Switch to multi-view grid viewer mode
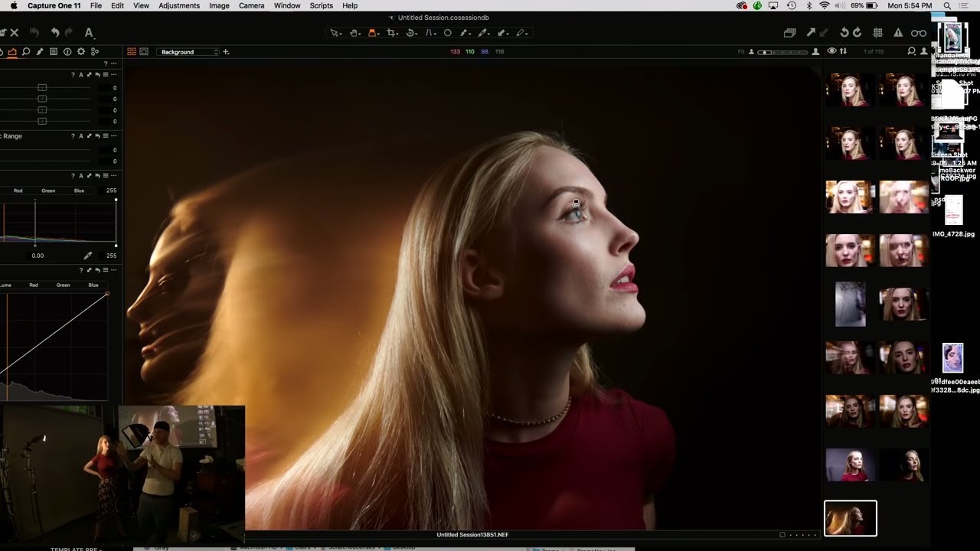Image resolution: width=980 pixels, height=551 pixels. point(132,52)
